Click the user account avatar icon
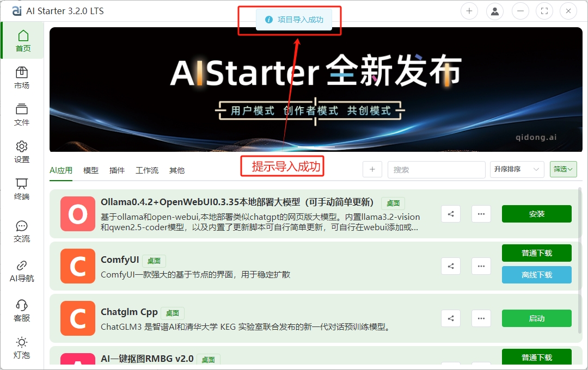This screenshot has width=588, height=370. pyautogui.click(x=494, y=11)
